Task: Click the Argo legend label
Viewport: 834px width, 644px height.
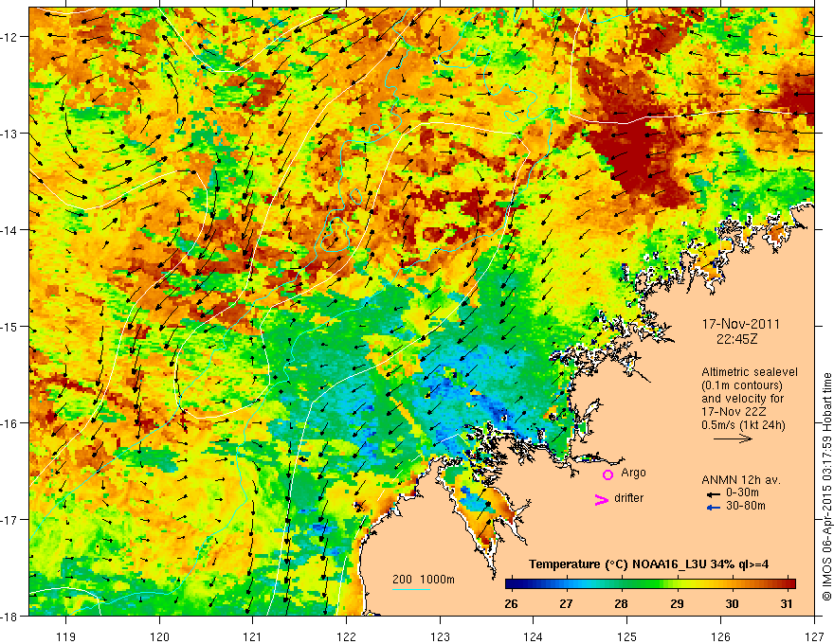Action: point(633,473)
